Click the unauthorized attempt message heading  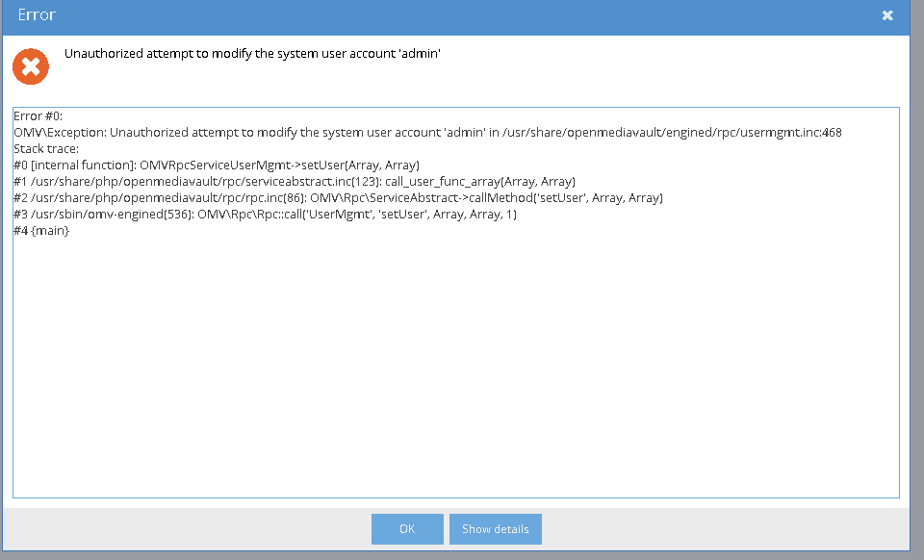tap(252, 54)
